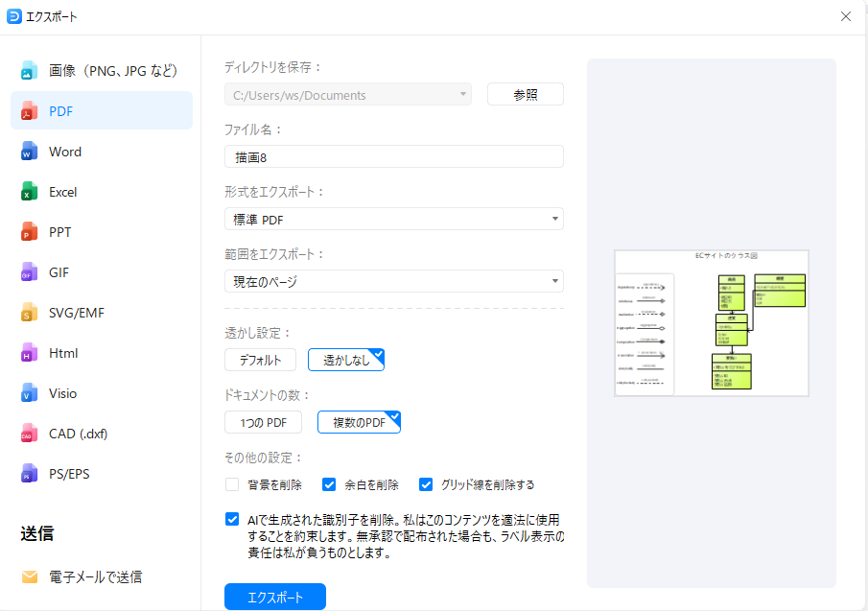Click the blue エクスポート button

point(275,596)
